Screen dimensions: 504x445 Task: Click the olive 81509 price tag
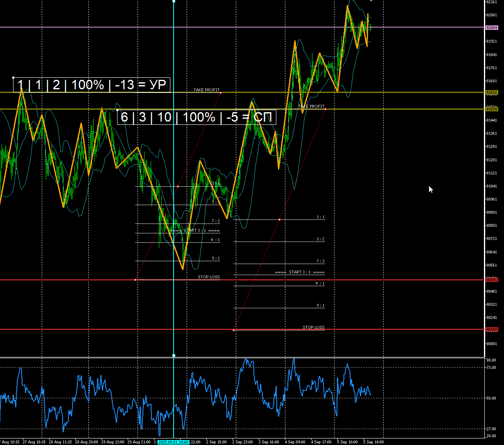point(491,109)
